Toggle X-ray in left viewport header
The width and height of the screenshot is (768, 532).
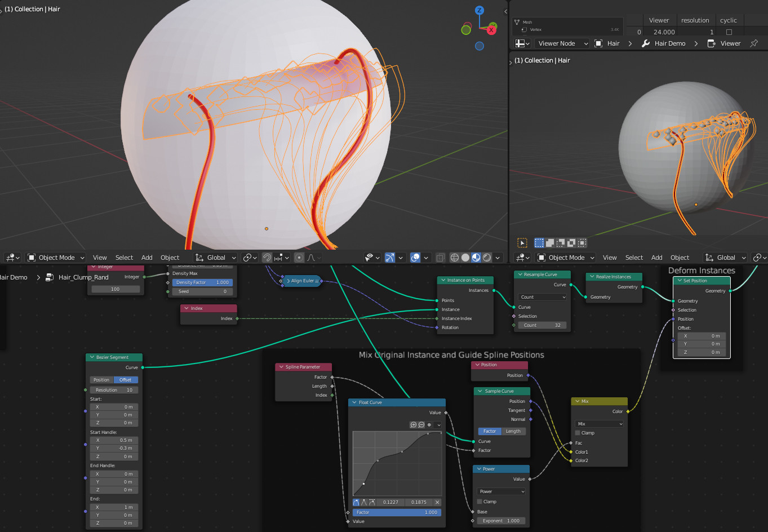(441, 258)
